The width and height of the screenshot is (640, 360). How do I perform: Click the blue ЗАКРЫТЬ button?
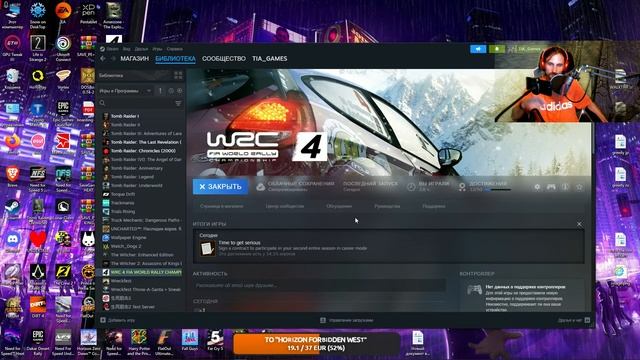[x=220, y=187]
